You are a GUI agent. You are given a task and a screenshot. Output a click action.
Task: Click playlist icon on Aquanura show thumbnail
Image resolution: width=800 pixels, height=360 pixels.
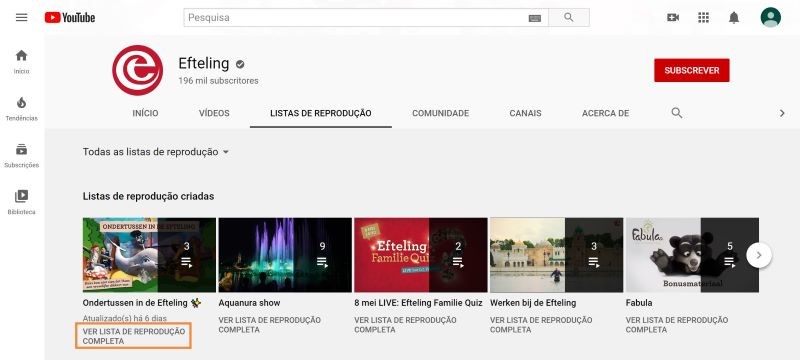coord(322,262)
